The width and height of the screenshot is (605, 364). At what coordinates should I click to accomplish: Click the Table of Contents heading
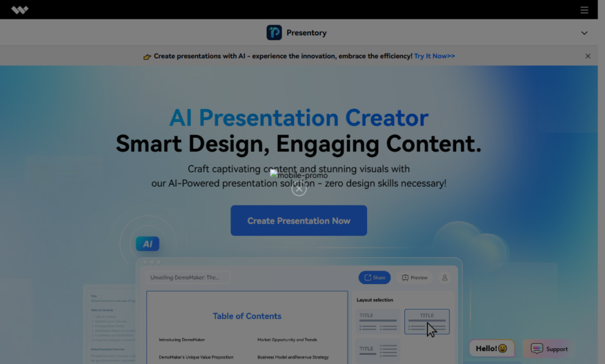(247, 316)
